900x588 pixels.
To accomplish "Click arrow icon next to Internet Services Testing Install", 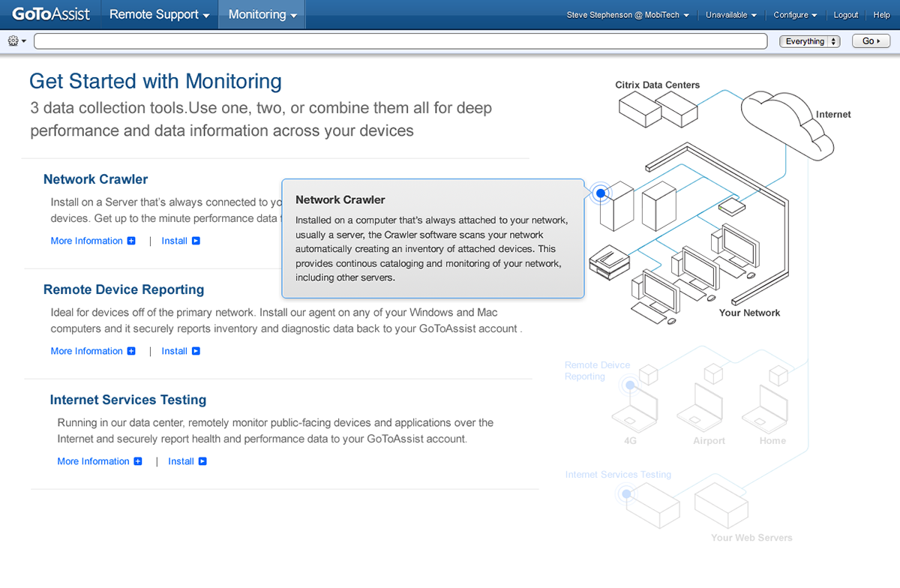I will (202, 461).
